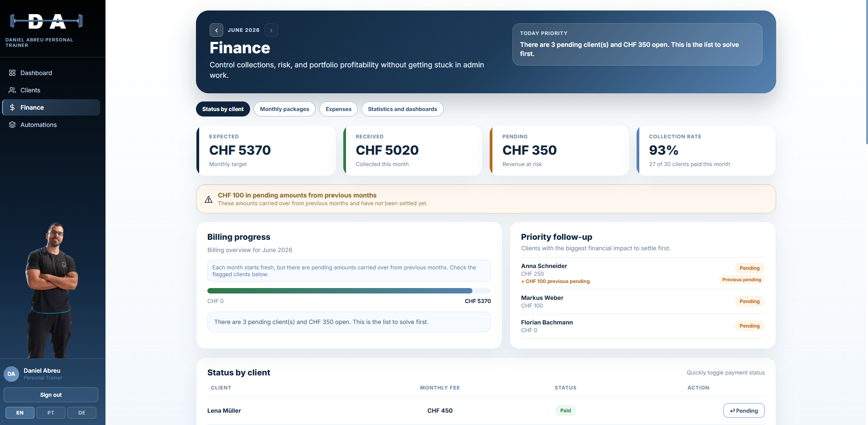Go to next month with right chevron
The height and width of the screenshot is (425, 868).
click(271, 30)
